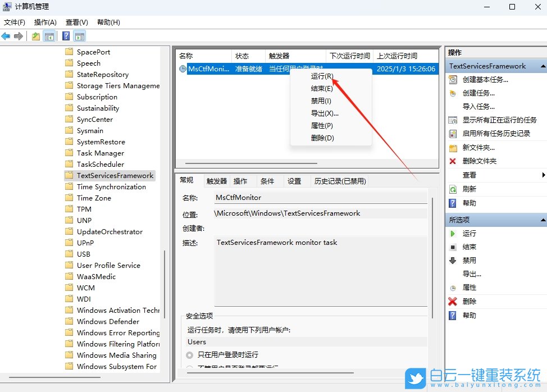Click the green 运行 icon under 所选项
Screen dimensions: 547x392
pyautogui.click(x=453, y=234)
